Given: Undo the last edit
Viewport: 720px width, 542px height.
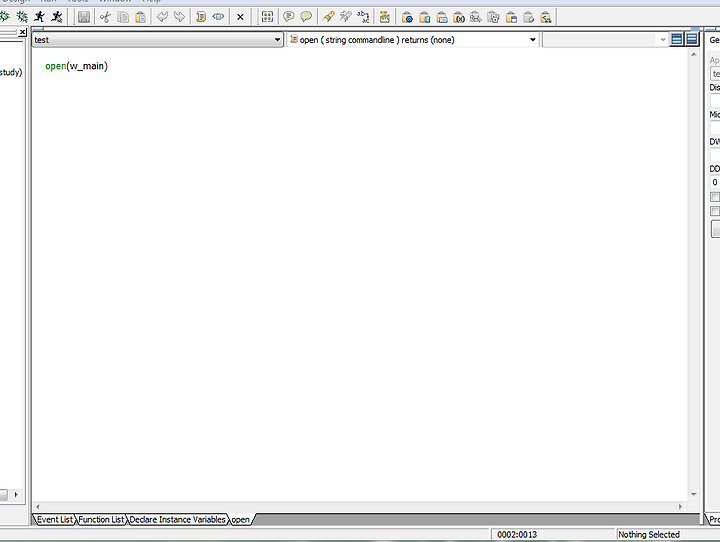Looking at the screenshot, I should pos(162,17).
